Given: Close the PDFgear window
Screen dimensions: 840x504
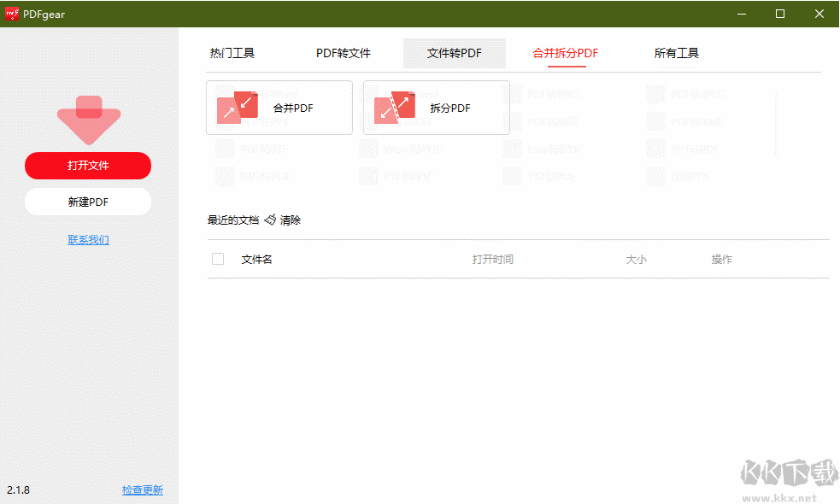Looking at the screenshot, I should (x=819, y=14).
